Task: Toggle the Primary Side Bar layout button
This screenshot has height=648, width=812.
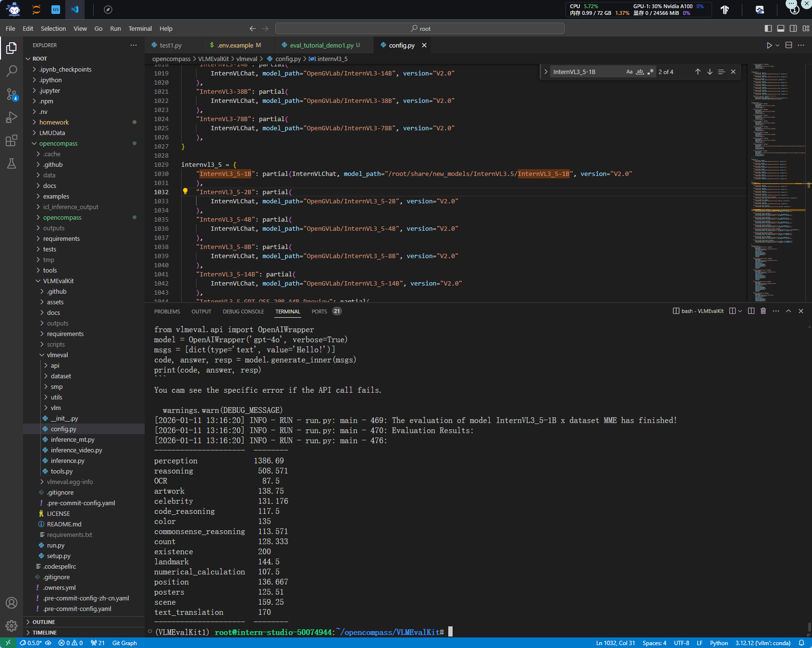Action: pos(768,29)
